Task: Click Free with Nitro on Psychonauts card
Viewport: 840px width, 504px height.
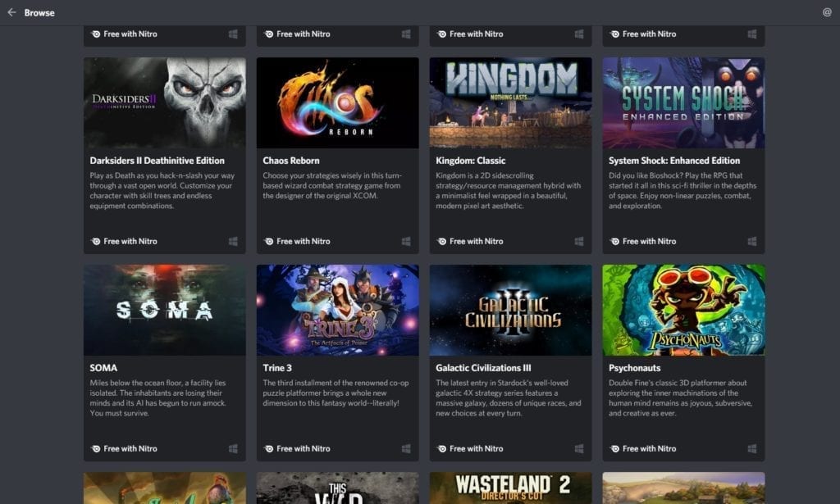Action: pyautogui.click(x=649, y=449)
